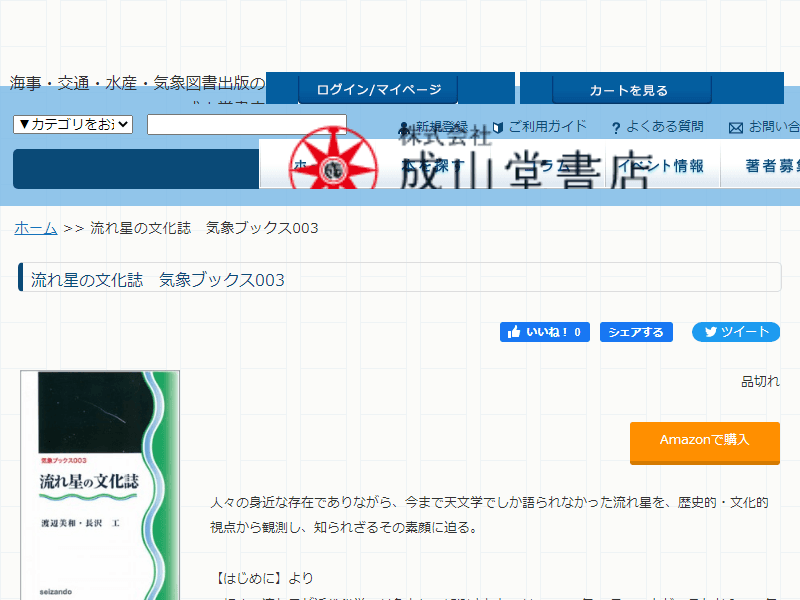The width and height of the screenshot is (800, 600).
Task: Open the 本を探す menu tab
Action: tap(433, 166)
